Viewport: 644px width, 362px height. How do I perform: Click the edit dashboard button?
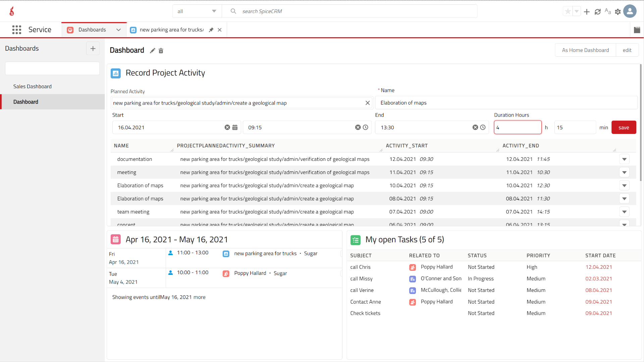click(627, 50)
